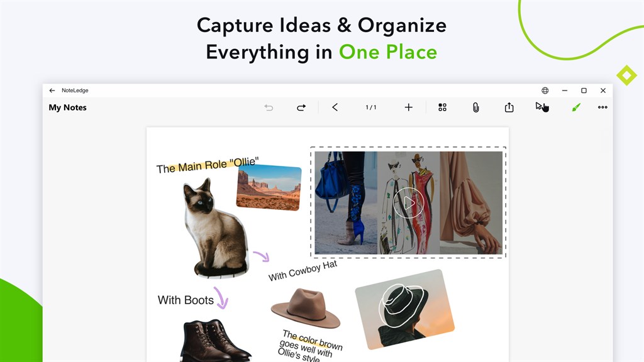Select the purple arrow pointing to Cowboy Hat

pos(261,256)
